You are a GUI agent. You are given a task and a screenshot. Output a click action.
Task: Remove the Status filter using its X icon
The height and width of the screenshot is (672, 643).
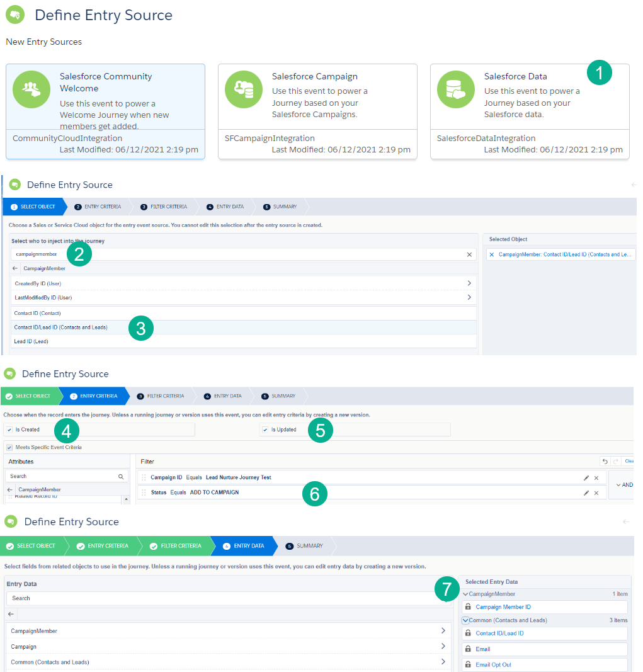click(x=596, y=493)
